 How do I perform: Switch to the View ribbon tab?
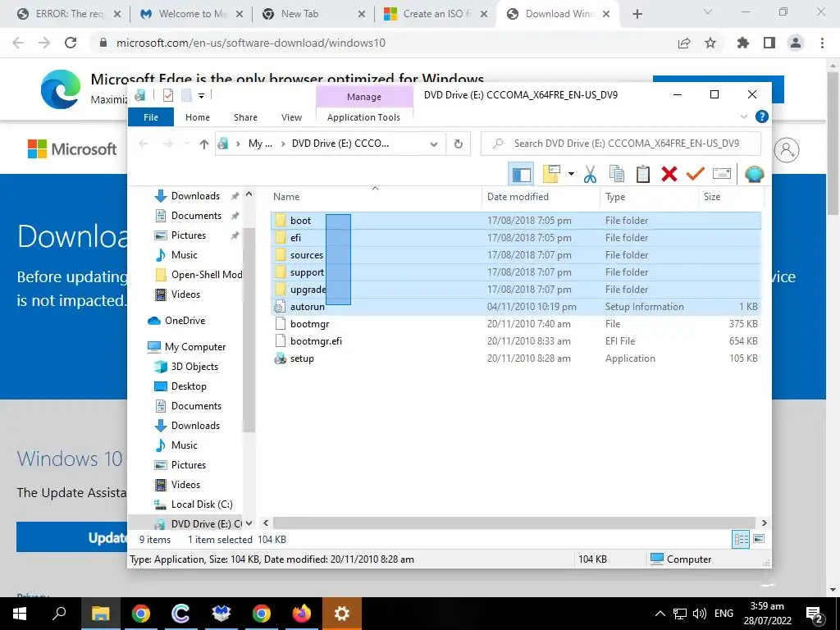pyautogui.click(x=291, y=117)
